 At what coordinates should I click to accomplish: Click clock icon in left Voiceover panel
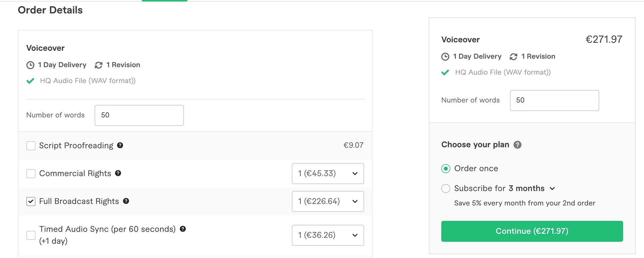coord(31,65)
